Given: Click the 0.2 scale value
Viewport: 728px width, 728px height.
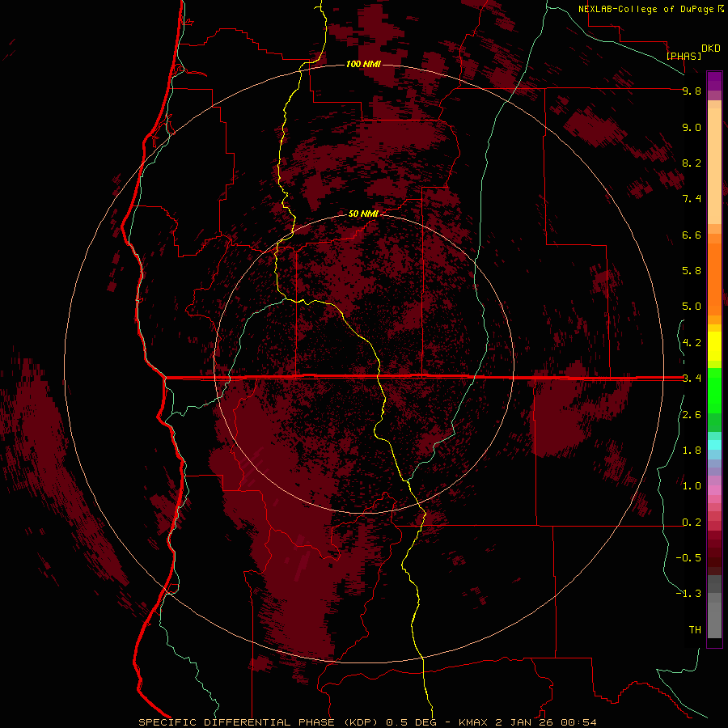Looking at the screenshot, I should pos(692,523).
